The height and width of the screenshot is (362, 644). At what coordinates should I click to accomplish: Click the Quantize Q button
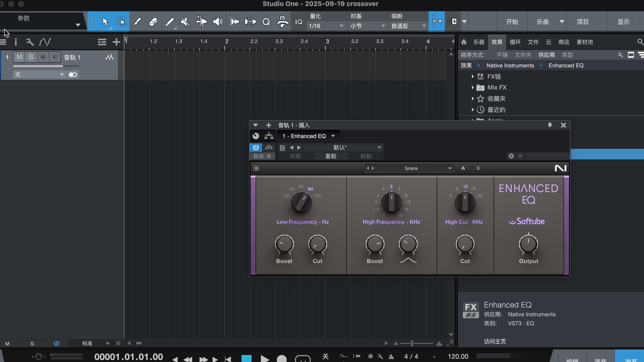click(x=266, y=22)
